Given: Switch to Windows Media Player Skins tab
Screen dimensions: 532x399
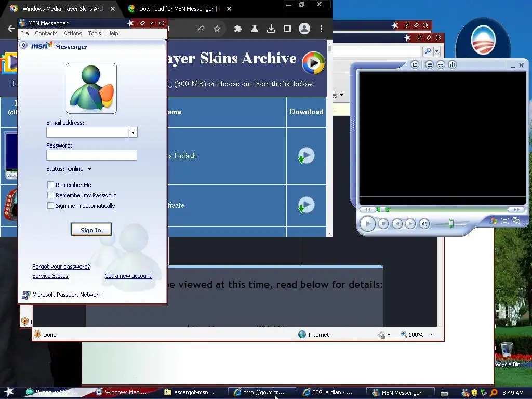Looking at the screenshot, I should click(x=63, y=9).
